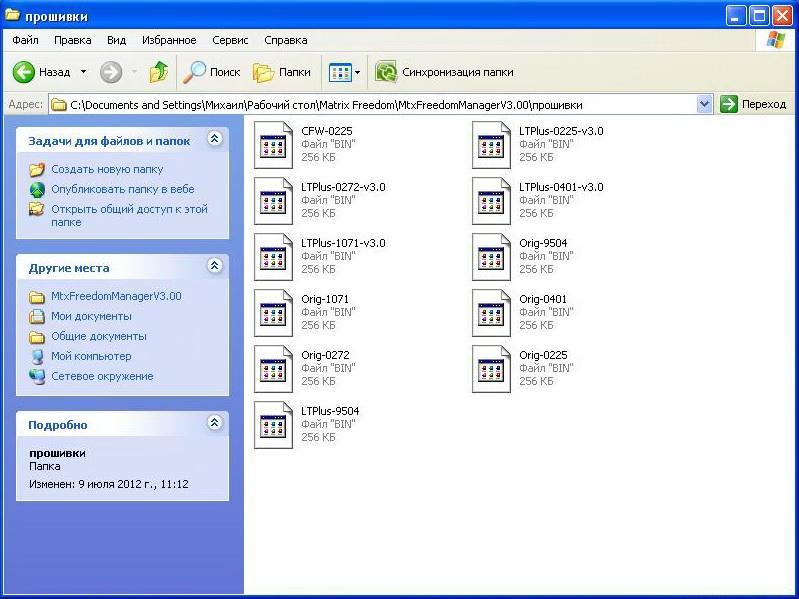799x599 pixels.
Task: Open Search with magnifier icon
Action: point(195,72)
